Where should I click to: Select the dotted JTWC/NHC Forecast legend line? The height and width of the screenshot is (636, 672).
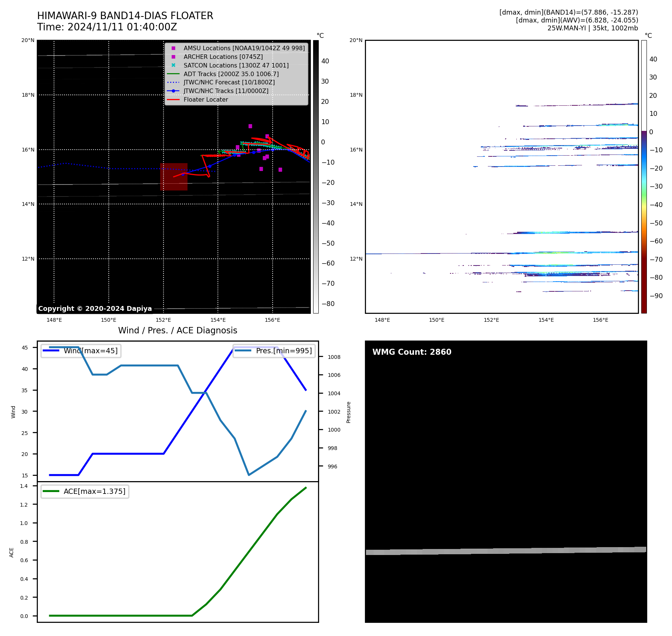[x=173, y=82]
